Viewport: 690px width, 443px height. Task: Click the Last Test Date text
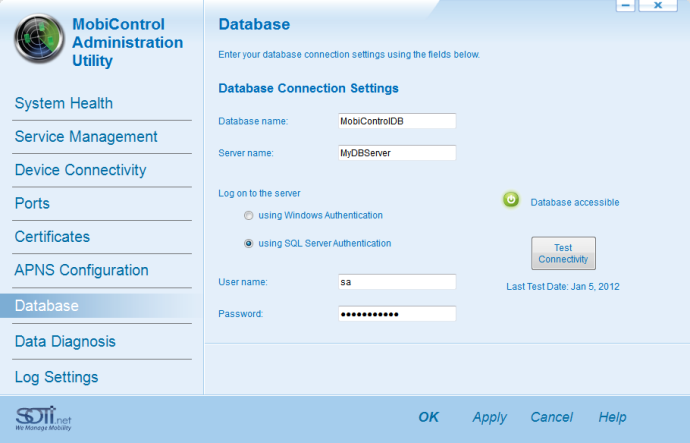click(563, 287)
